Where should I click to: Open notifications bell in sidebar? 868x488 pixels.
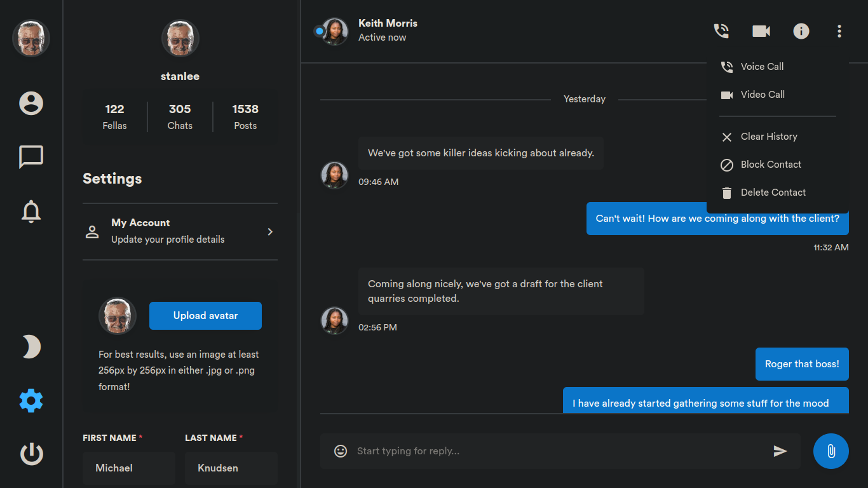point(31,211)
